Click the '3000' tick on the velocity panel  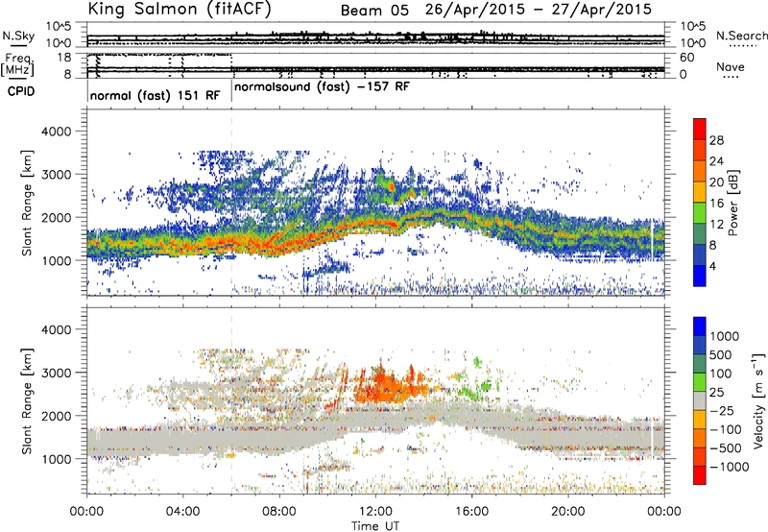pyautogui.click(x=56, y=373)
